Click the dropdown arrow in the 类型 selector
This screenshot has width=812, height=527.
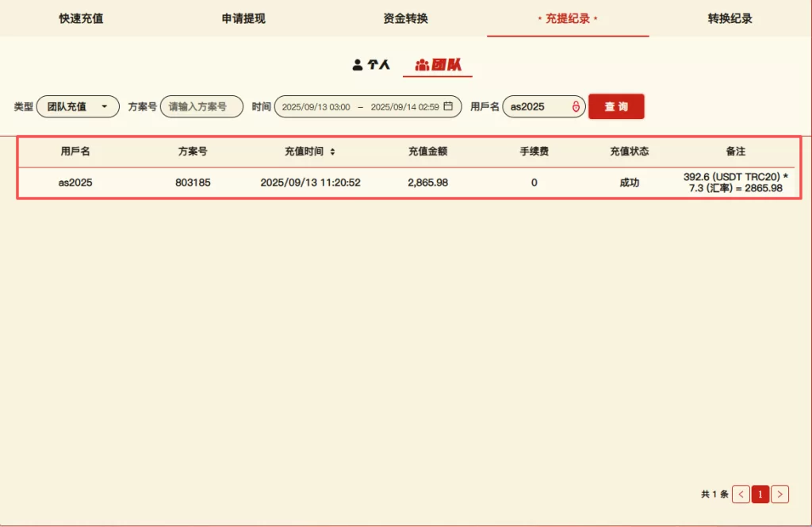coord(104,106)
